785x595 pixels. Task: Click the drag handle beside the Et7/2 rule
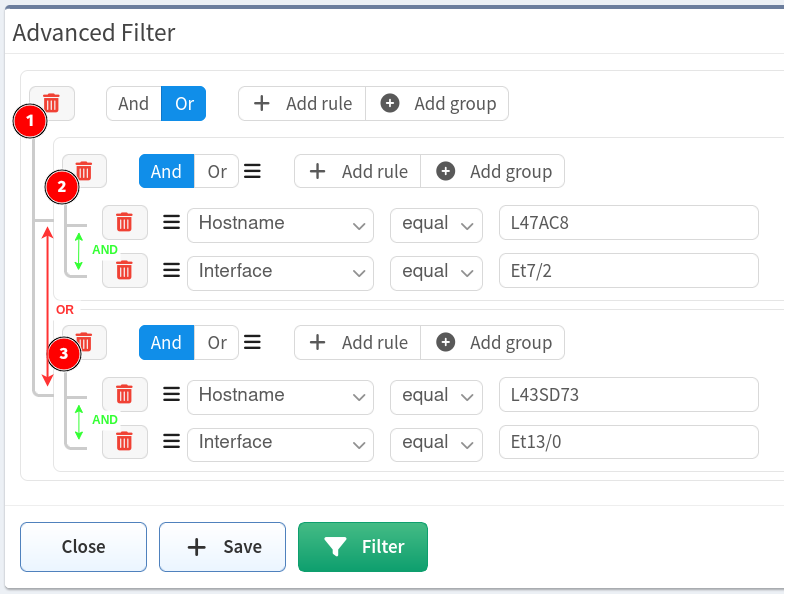(172, 270)
